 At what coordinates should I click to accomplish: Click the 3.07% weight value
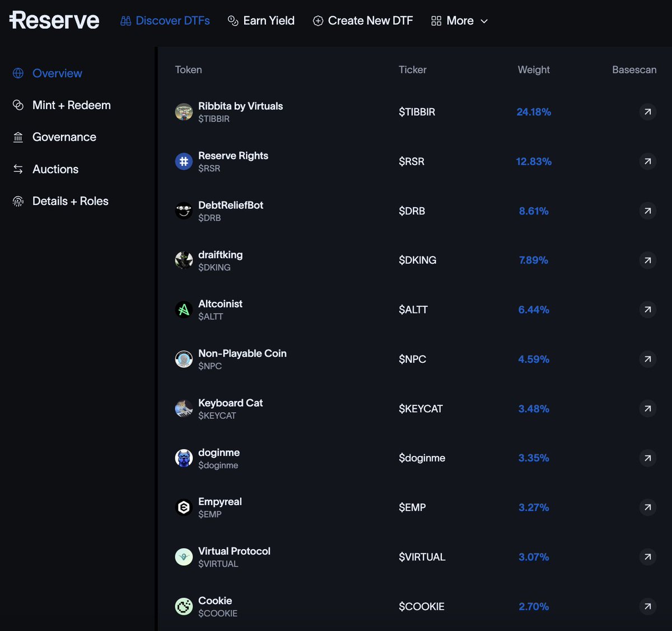534,557
